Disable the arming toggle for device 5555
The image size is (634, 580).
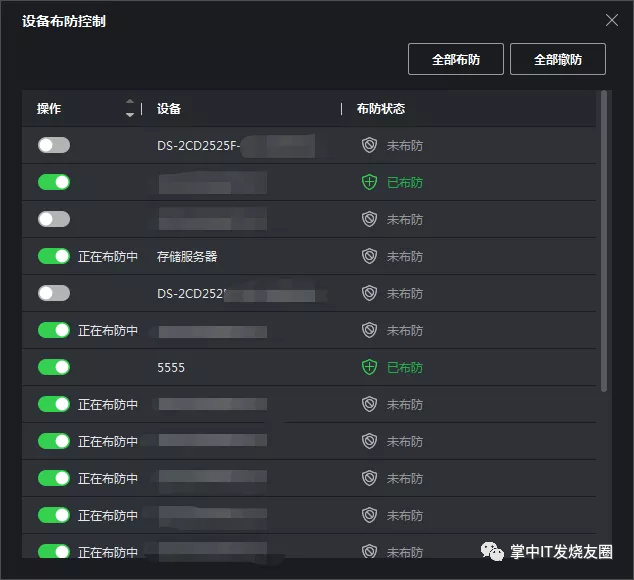point(54,367)
